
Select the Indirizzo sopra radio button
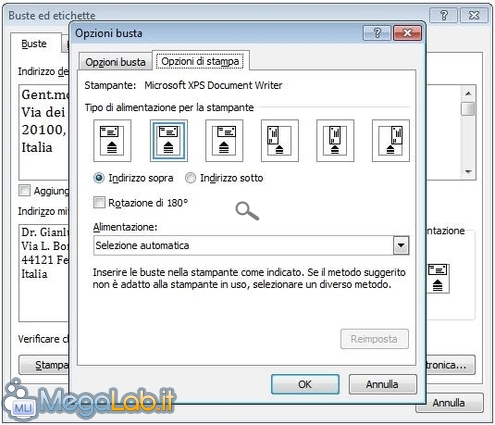point(99,178)
